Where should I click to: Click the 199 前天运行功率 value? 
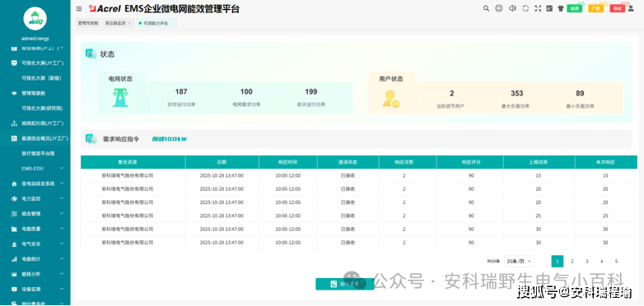pyautogui.click(x=311, y=91)
